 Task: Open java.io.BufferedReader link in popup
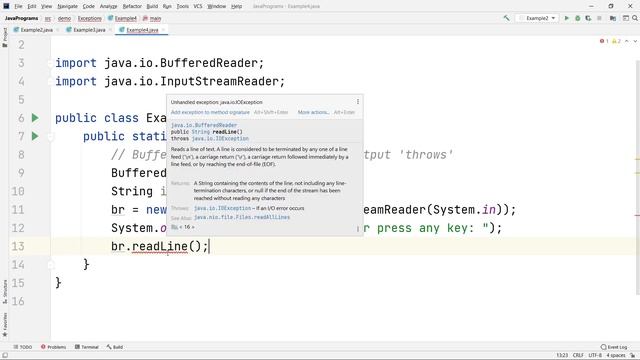point(204,125)
